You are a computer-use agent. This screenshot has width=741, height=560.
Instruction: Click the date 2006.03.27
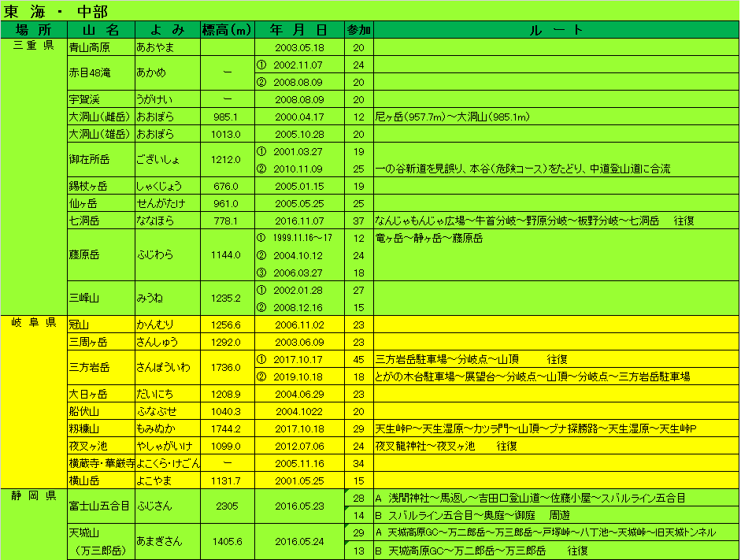(298, 273)
